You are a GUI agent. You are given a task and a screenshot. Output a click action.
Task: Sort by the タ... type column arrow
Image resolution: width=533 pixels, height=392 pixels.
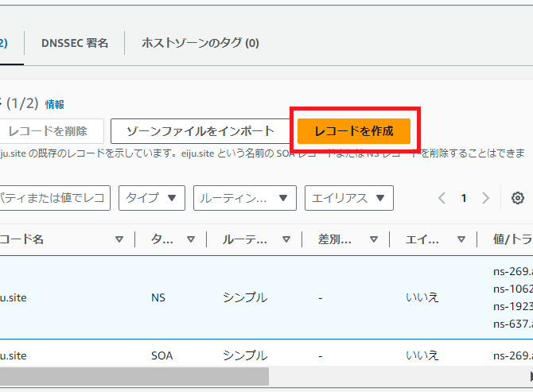click(x=191, y=239)
